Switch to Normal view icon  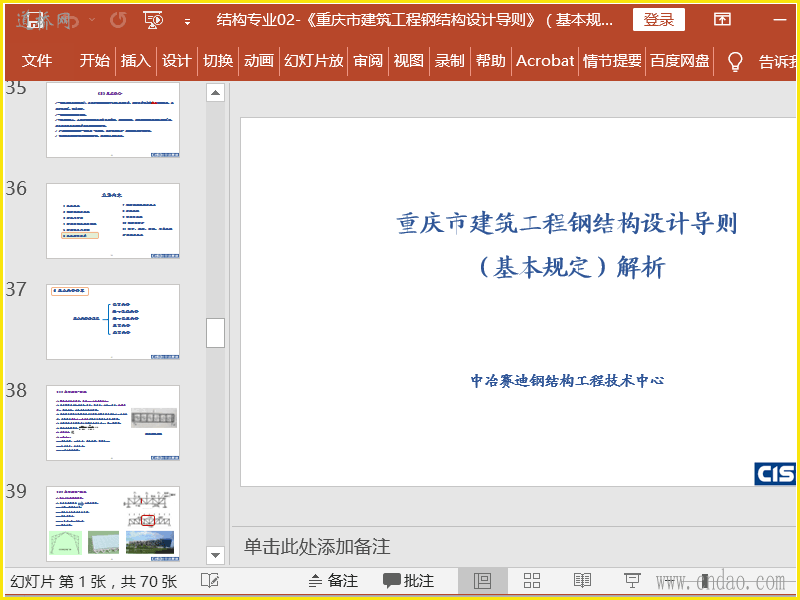pyautogui.click(x=483, y=581)
